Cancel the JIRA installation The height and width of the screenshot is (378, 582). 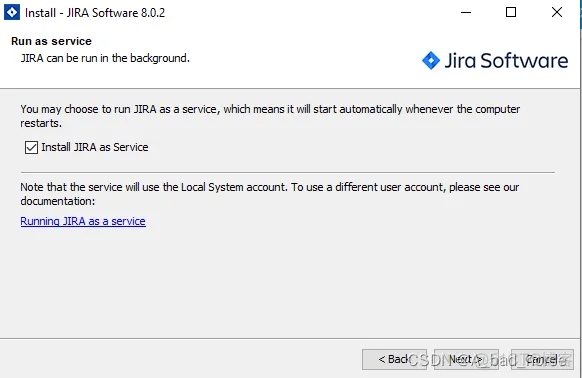point(542,359)
